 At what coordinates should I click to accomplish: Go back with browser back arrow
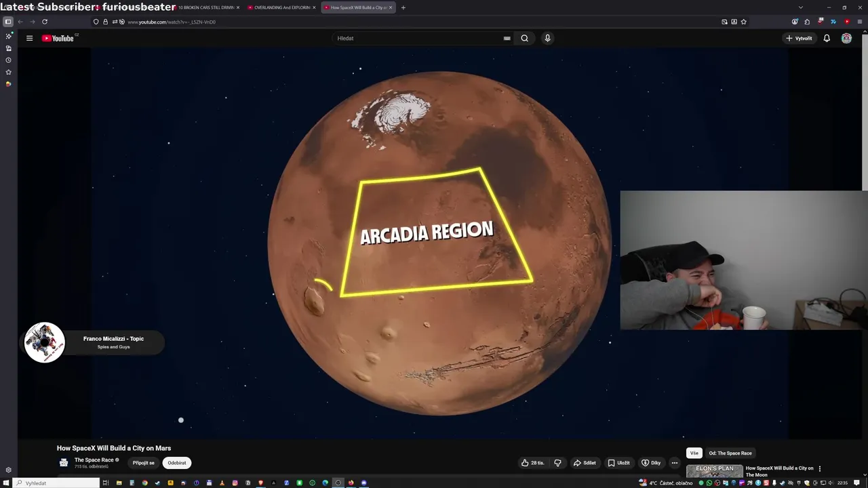[20, 22]
